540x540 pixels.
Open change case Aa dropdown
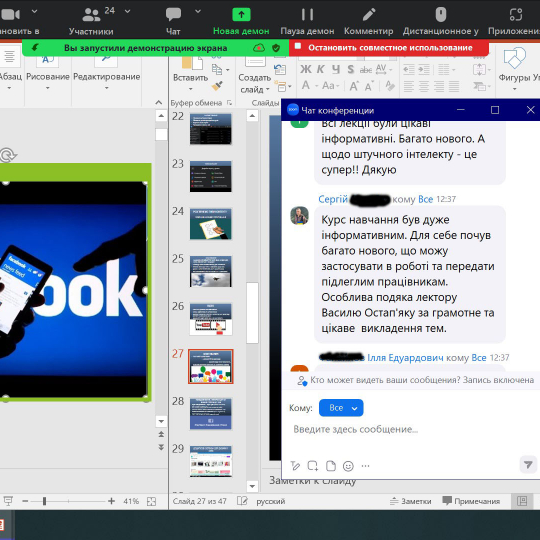click(331, 85)
